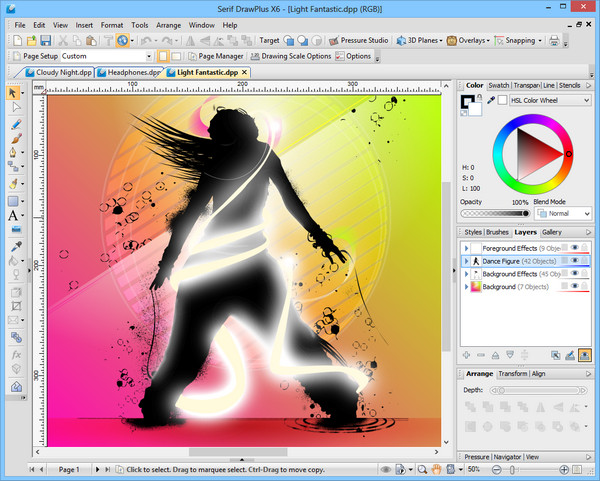This screenshot has height=481, width=600.
Task: Hide the Dance Figure layer
Action: point(574,260)
